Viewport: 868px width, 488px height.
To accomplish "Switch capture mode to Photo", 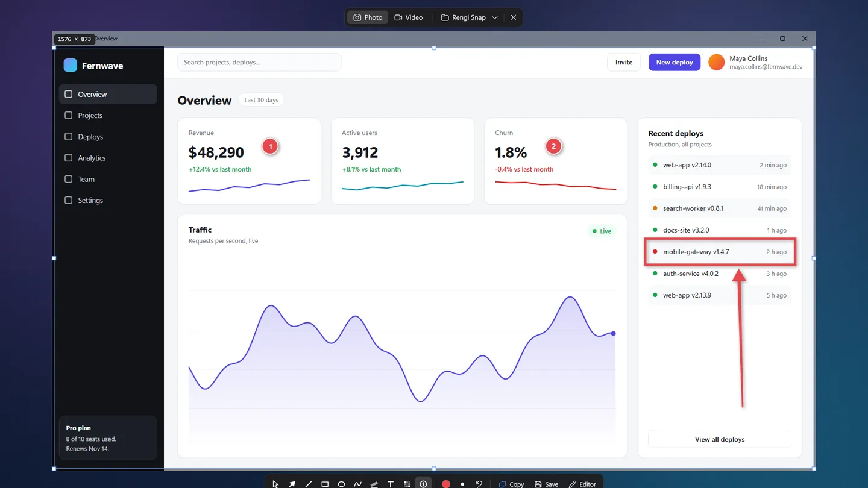I will click(368, 17).
